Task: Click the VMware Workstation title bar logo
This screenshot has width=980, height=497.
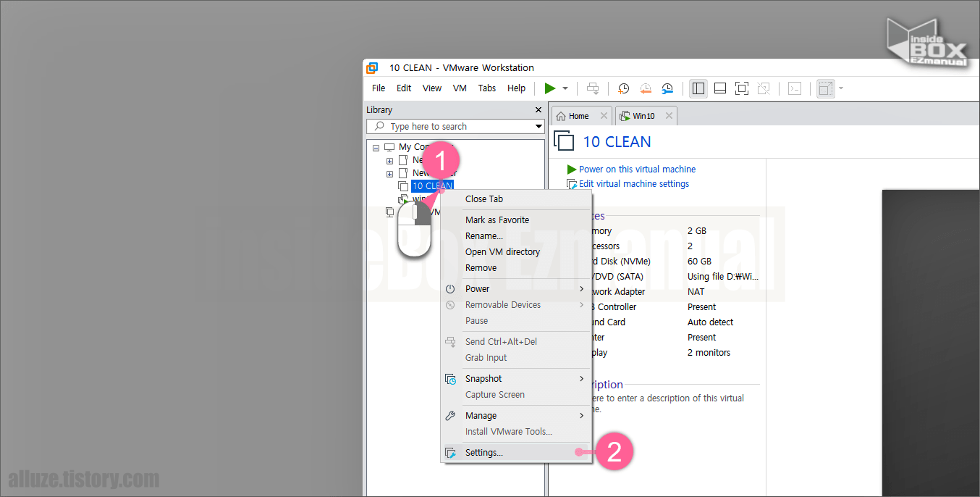Action: [372, 67]
